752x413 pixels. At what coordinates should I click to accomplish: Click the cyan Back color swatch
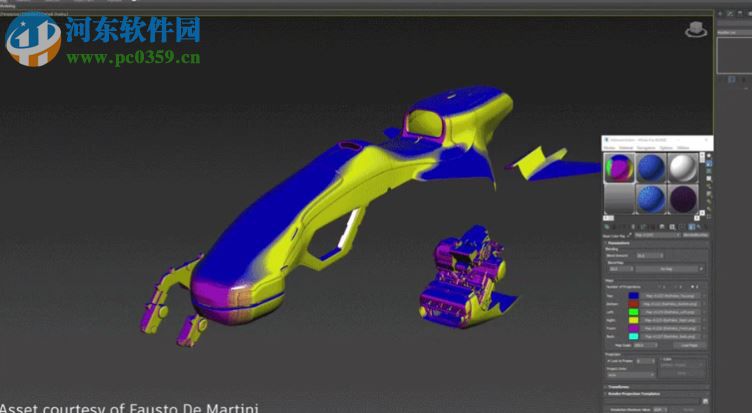634,336
